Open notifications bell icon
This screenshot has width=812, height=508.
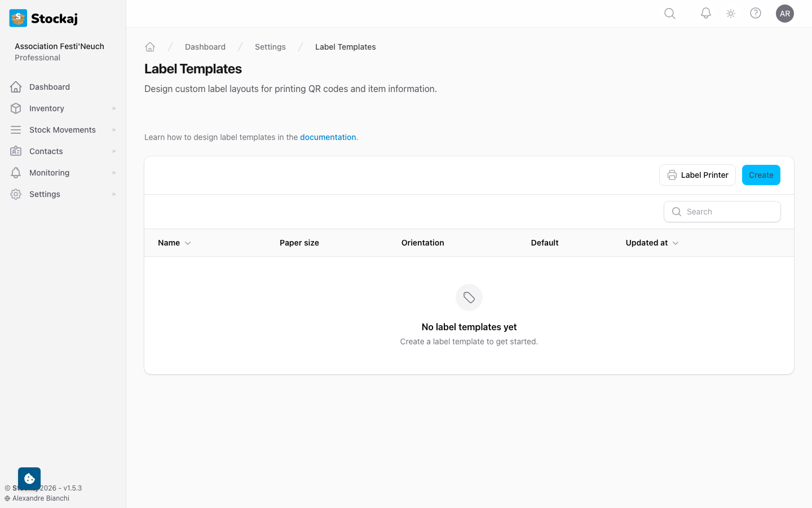(706, 14)
